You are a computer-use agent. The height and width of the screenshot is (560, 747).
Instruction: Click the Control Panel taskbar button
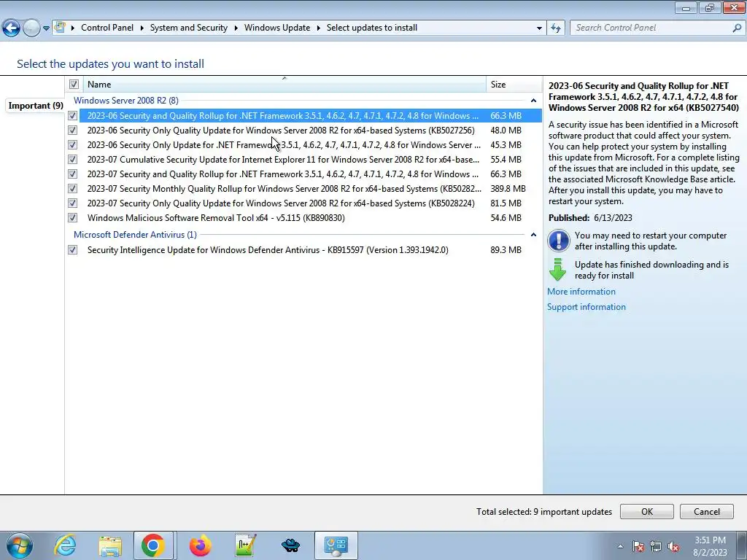coord(336,545)
